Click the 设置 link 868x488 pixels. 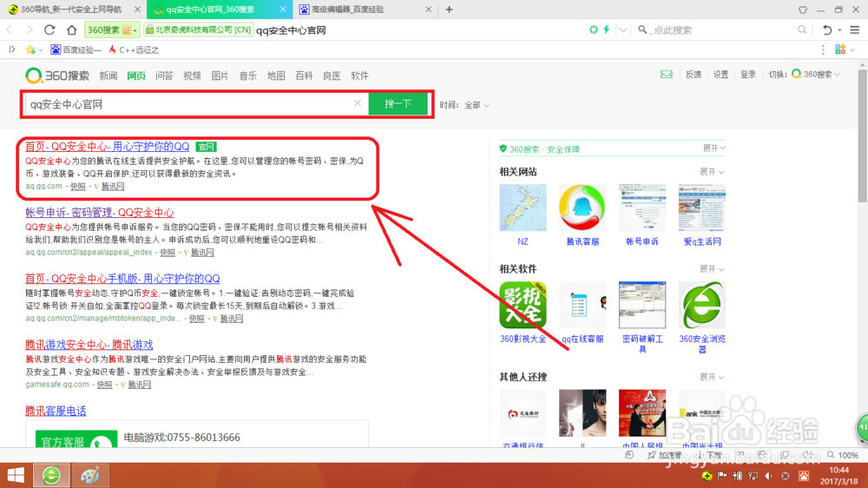point(720,74)
